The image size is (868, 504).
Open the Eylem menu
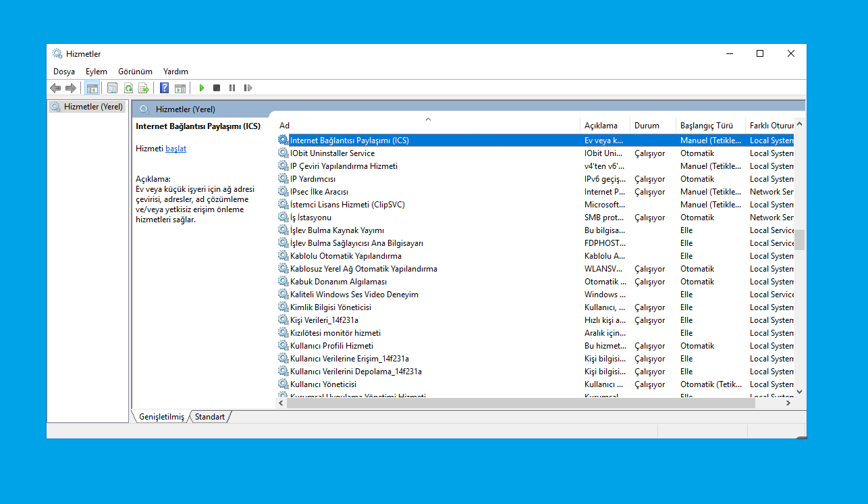click(97, 71)
